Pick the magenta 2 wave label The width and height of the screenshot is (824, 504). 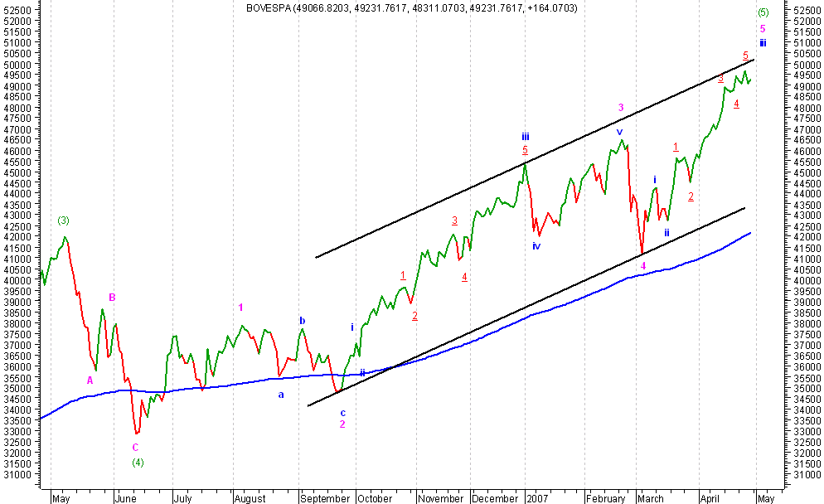tap(342, 424)
